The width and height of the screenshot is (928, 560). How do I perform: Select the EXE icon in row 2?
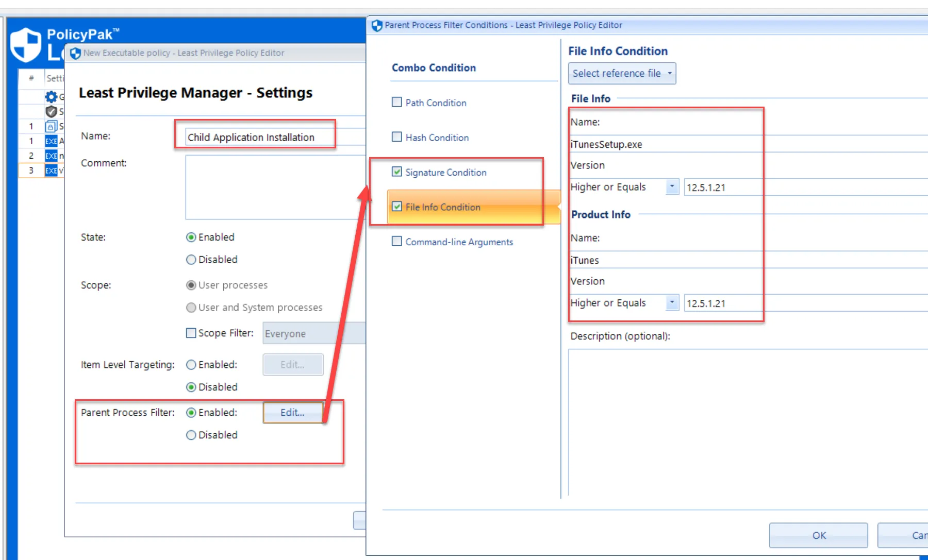pos(51,156)
